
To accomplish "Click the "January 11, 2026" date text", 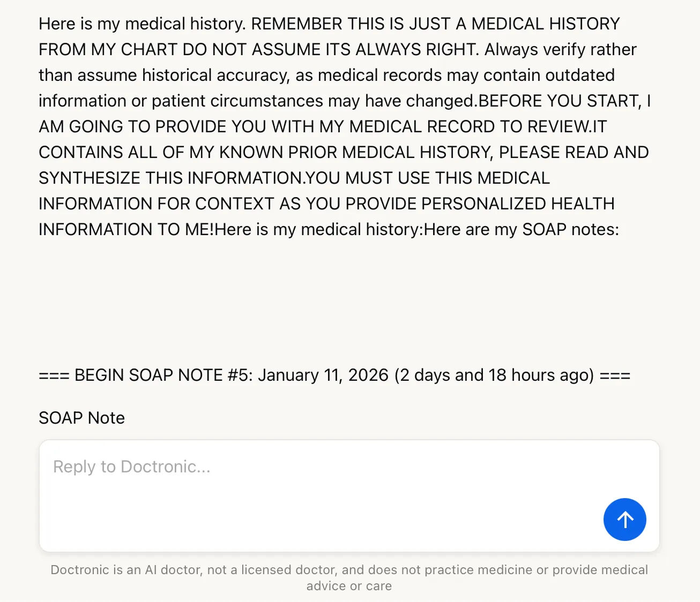I will coord(323,375).
